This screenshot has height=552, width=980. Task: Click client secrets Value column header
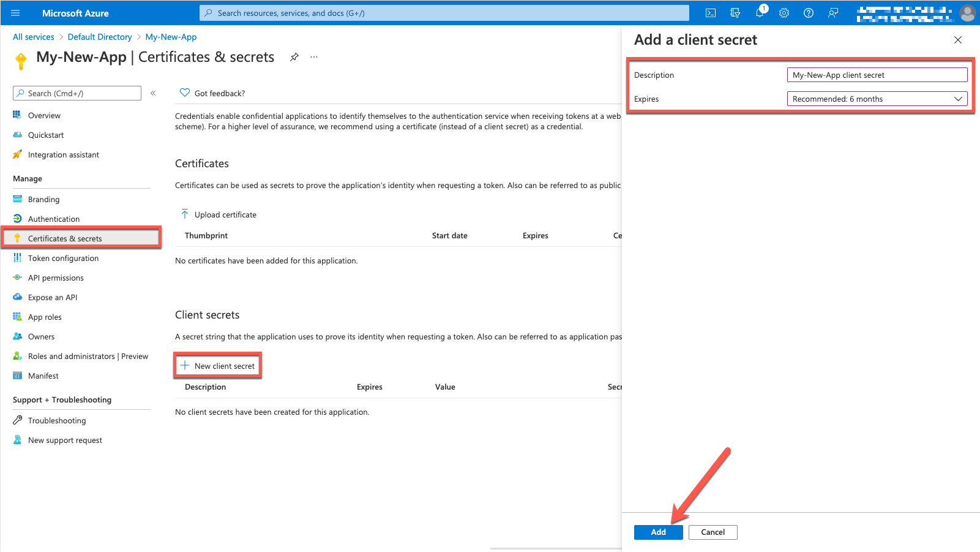coord(445,387)
